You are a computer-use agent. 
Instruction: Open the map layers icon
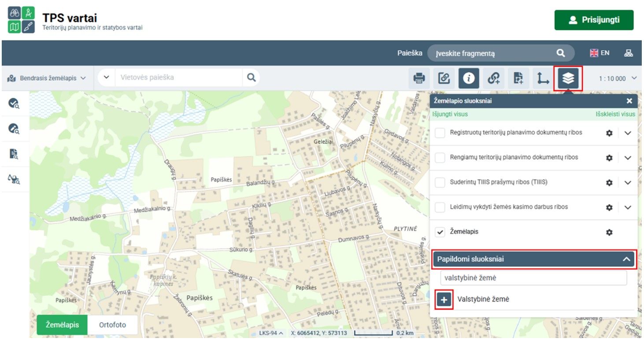point(568,79)
